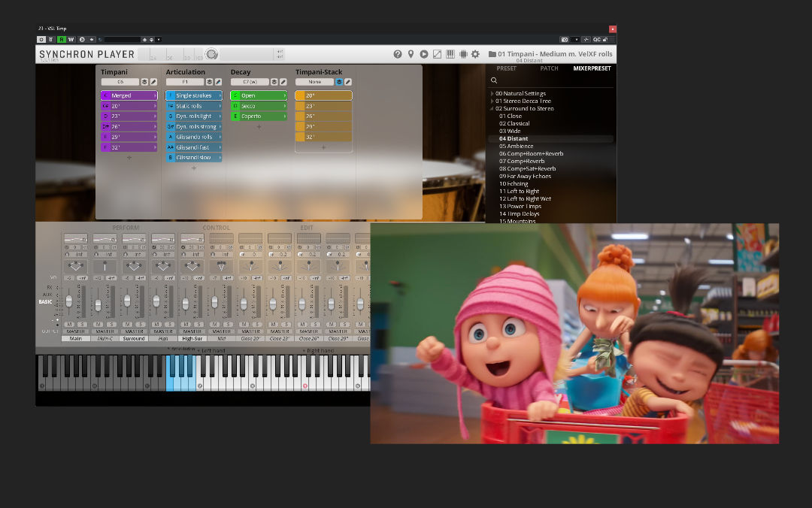This screenshot has height=508, width=812.
Task: Select the 03 Wide mixer preset
Action: [510, 131]
